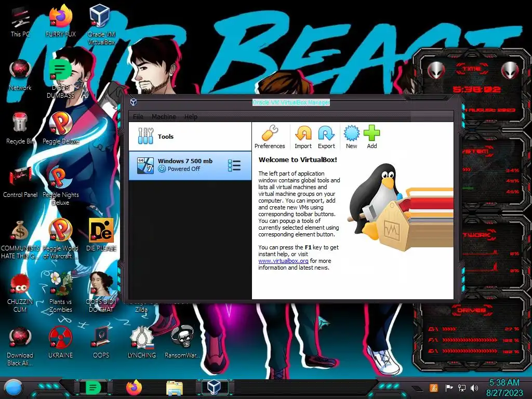Click the Import appliance tool
The width and height of the screenshot is (532, 399).
tap(303, 137)
